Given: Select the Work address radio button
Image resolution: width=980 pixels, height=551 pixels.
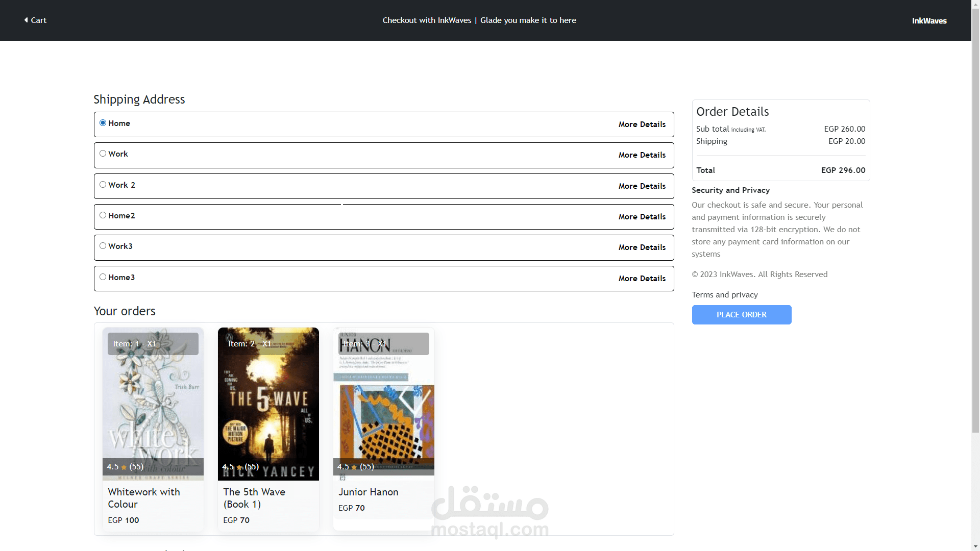Looking at the screenshot, I should click(x=103, y=154).
